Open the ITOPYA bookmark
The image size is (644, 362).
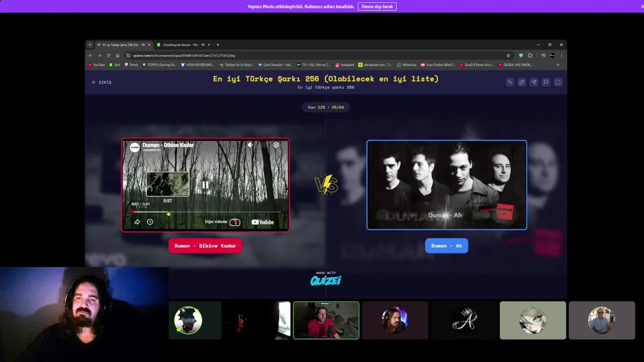[159, 65]
